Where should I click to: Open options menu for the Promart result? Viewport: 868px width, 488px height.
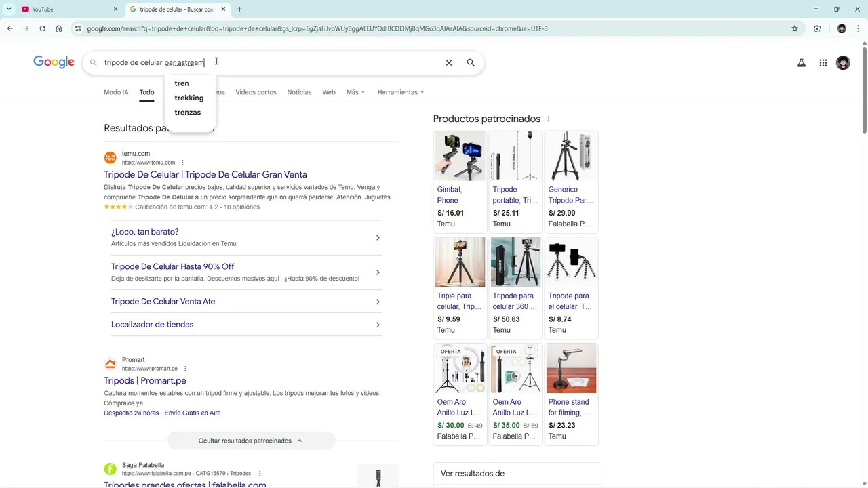[185, 369]
